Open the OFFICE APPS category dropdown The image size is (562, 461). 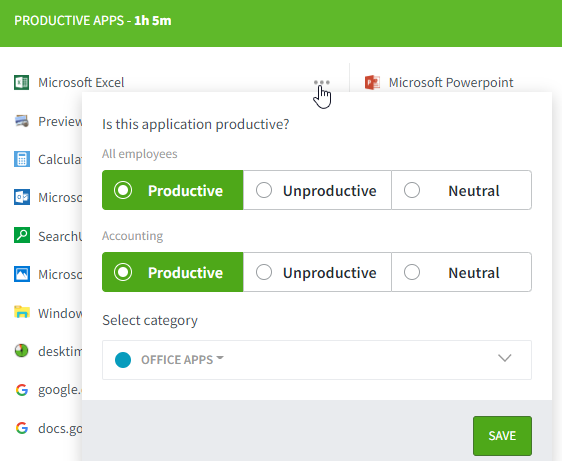click(x=317, y=360)
